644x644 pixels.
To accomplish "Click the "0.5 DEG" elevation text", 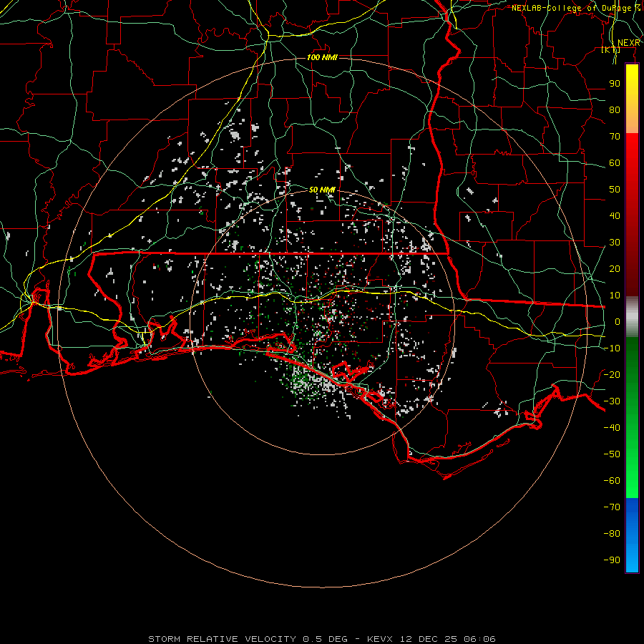I will (326, 639).
